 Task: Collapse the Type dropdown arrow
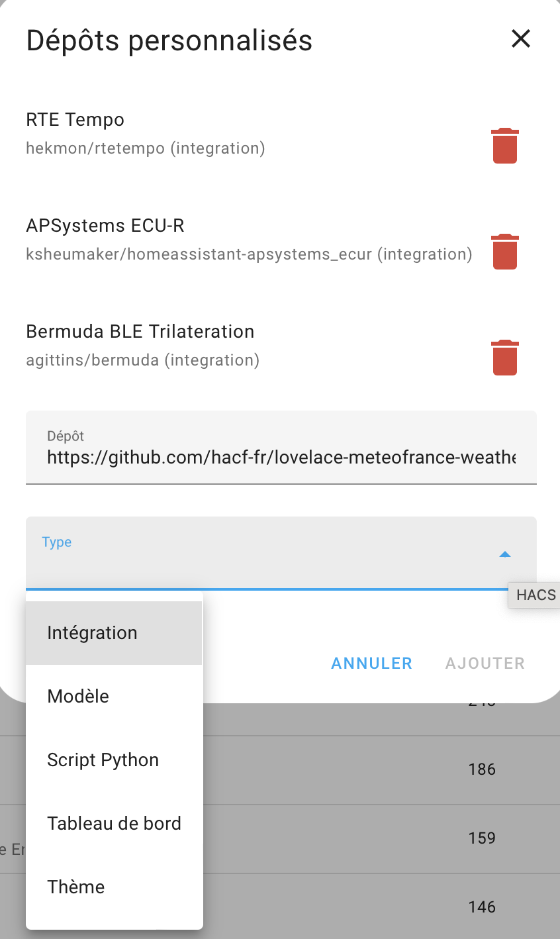point(505,554)
